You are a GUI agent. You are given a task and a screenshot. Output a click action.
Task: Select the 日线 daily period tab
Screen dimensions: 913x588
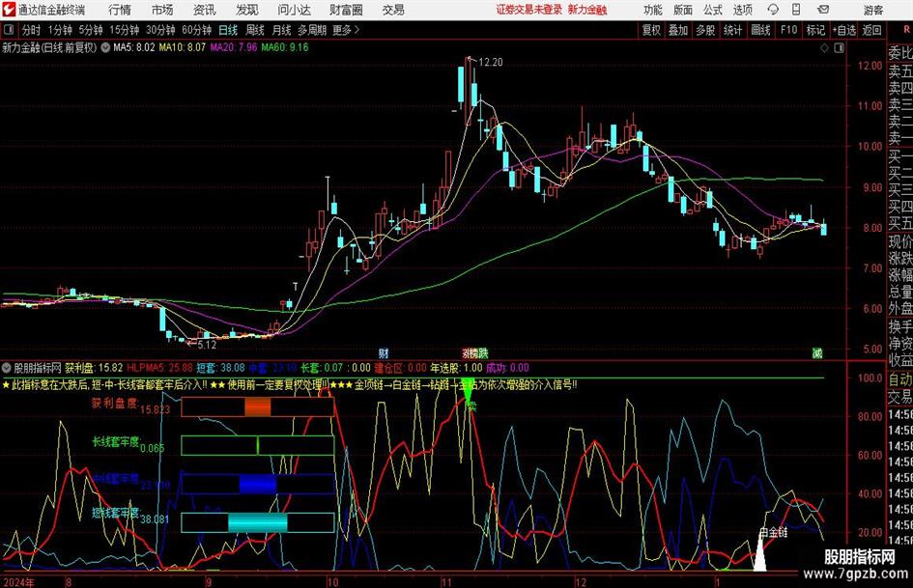click(x=228, y=30)
